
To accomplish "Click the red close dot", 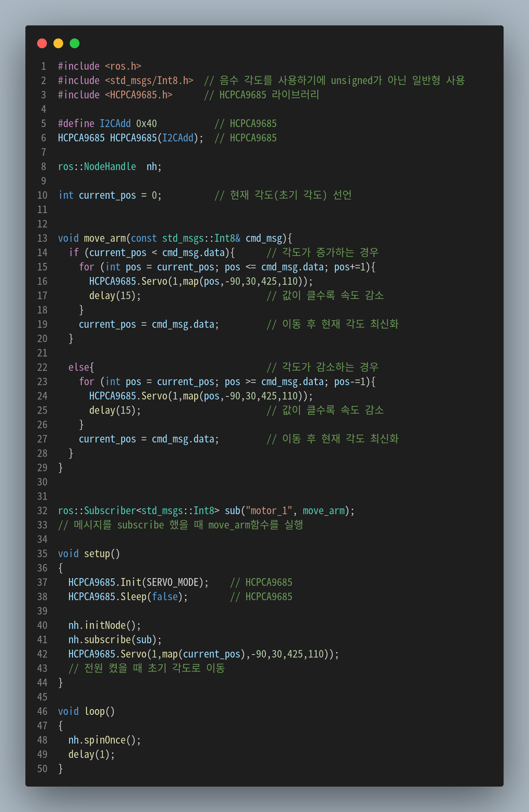I will tap(42, 43).
